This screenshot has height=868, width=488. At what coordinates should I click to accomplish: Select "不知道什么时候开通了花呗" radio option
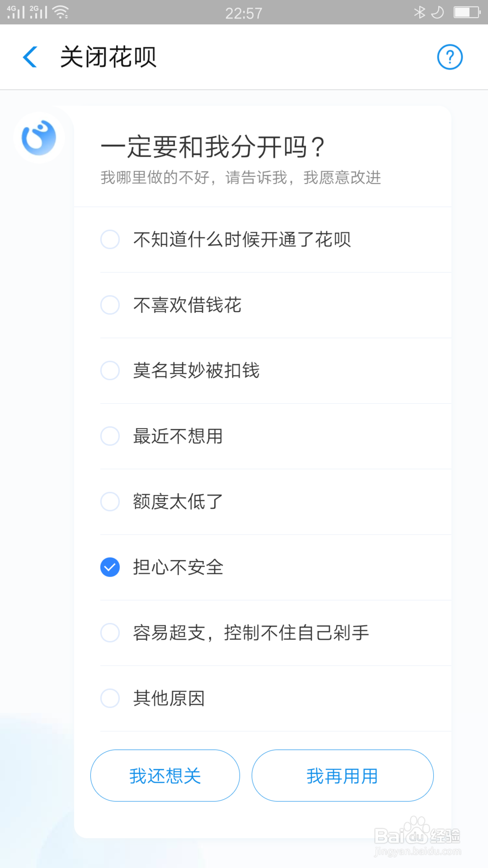click(110, 240)
